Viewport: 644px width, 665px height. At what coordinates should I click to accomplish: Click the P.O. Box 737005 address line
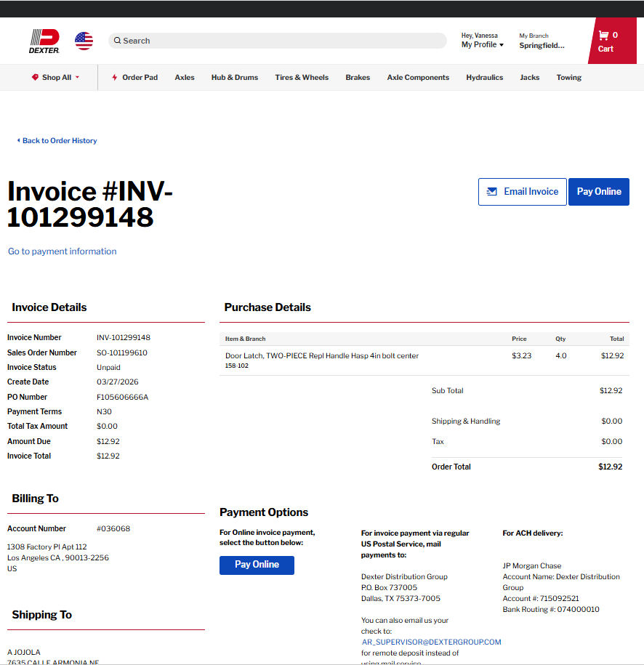click(389, 587)
